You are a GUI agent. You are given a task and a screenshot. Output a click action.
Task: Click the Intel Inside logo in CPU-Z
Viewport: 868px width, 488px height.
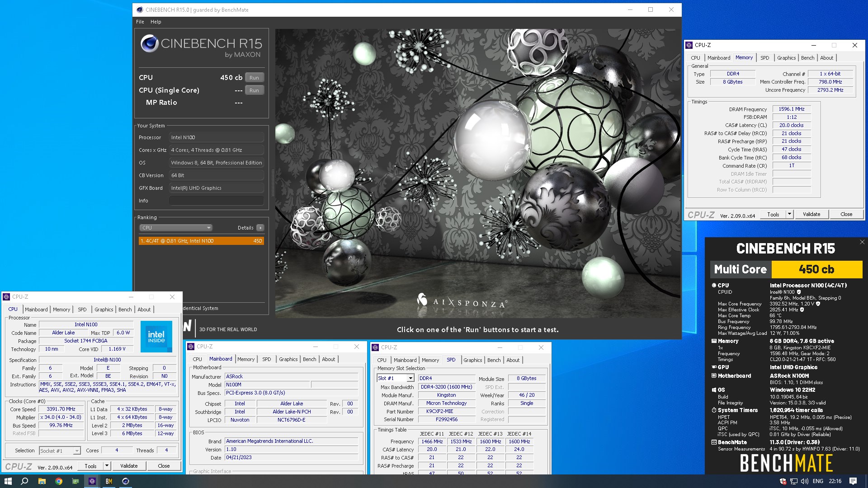click(156, 336)
